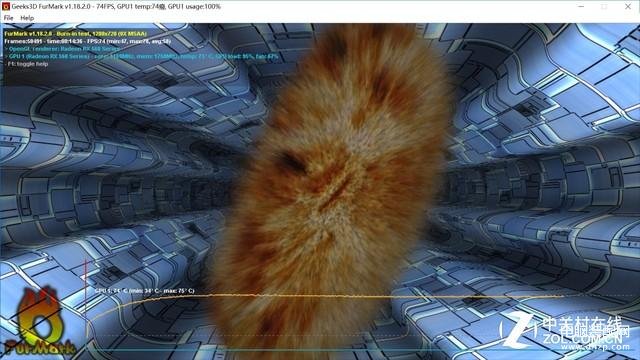Image resolution: width=640 pixels, height=360 pixels.
Task: Click the Frames, time and FPS stats line
Action: tap(87, 41)
